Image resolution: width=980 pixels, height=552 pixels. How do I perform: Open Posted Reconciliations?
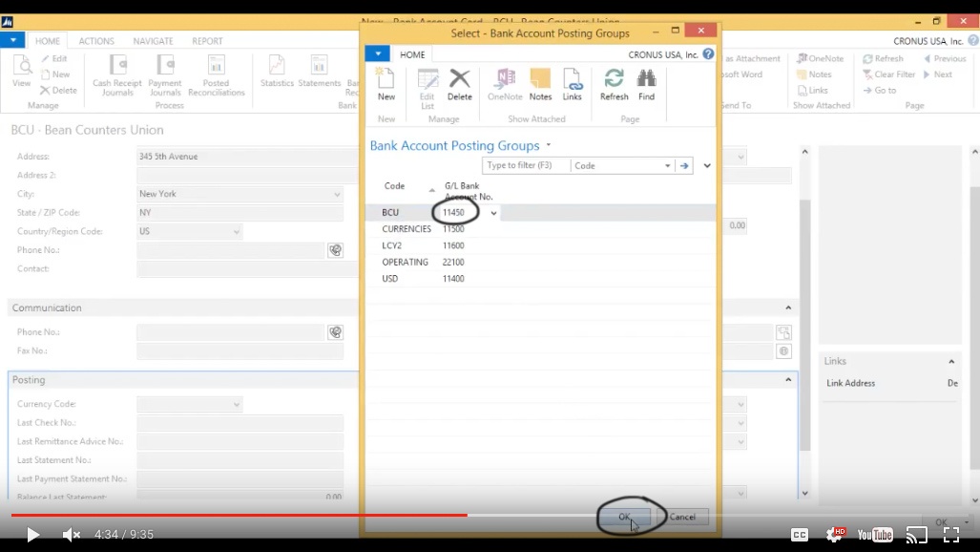[217, 75]
